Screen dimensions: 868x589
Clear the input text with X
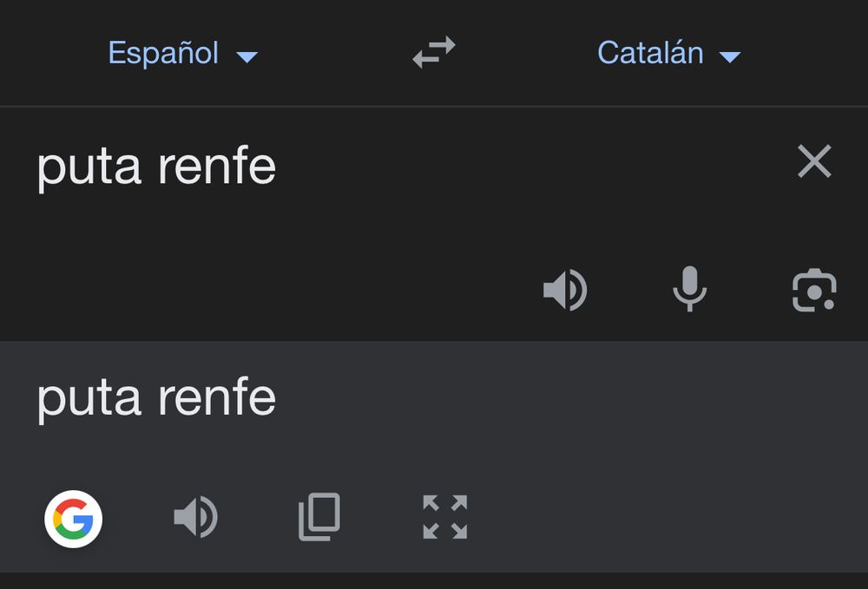tap(813, 161)
